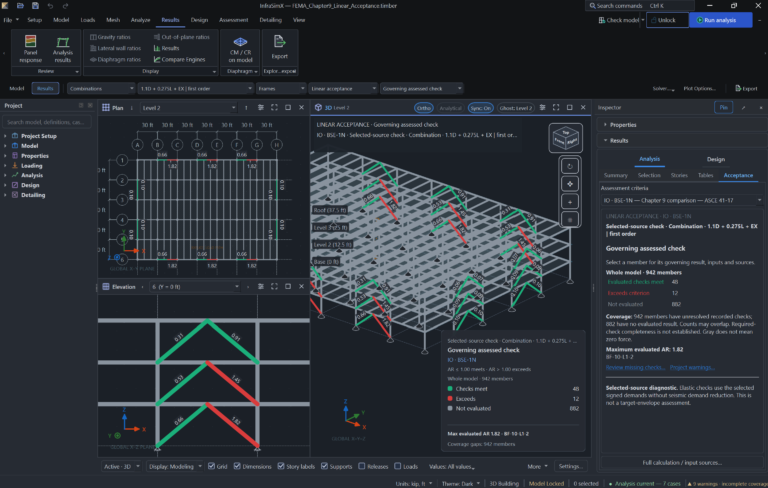Open Review missing checks link

635,367
